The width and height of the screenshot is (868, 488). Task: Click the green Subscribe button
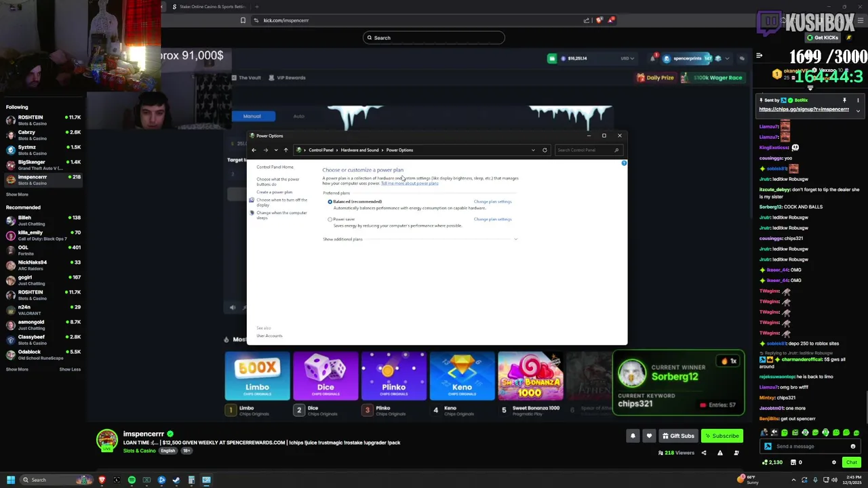click(722, 436)
